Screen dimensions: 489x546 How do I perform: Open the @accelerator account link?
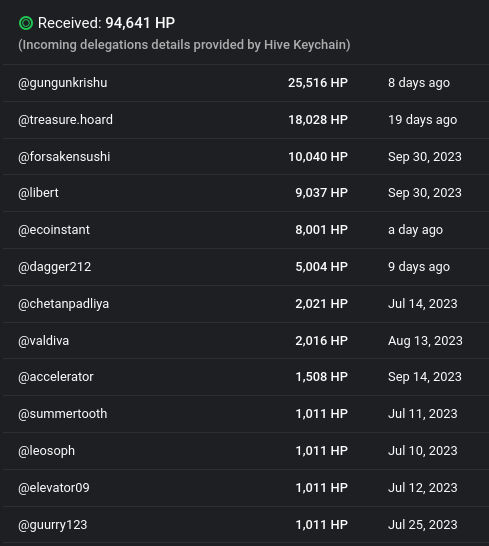tap(56, 377)
